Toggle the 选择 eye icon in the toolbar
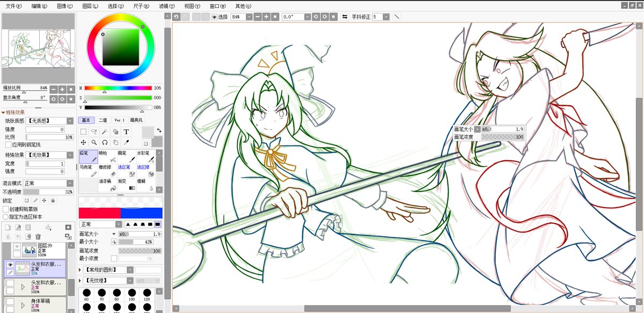The width and height of the screenshot is (644, 313). [214, 17]
